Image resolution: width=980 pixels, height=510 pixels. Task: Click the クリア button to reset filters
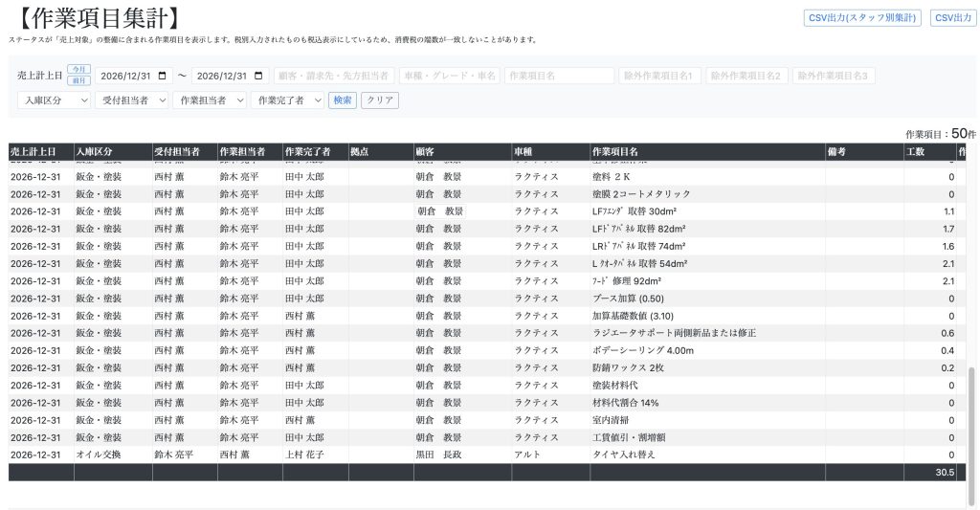380,100
